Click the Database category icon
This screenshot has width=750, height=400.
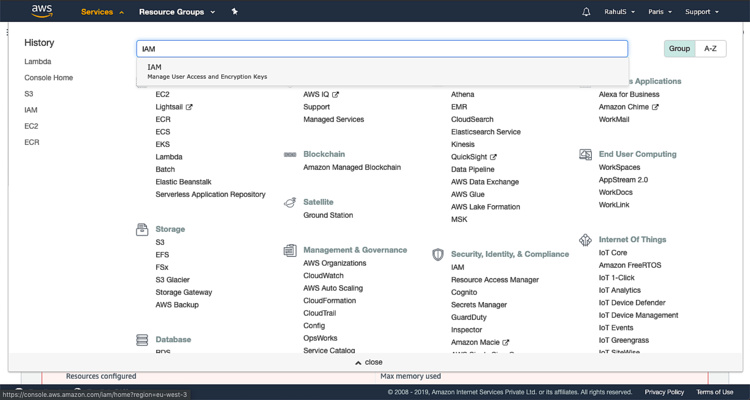coord(142,340)
